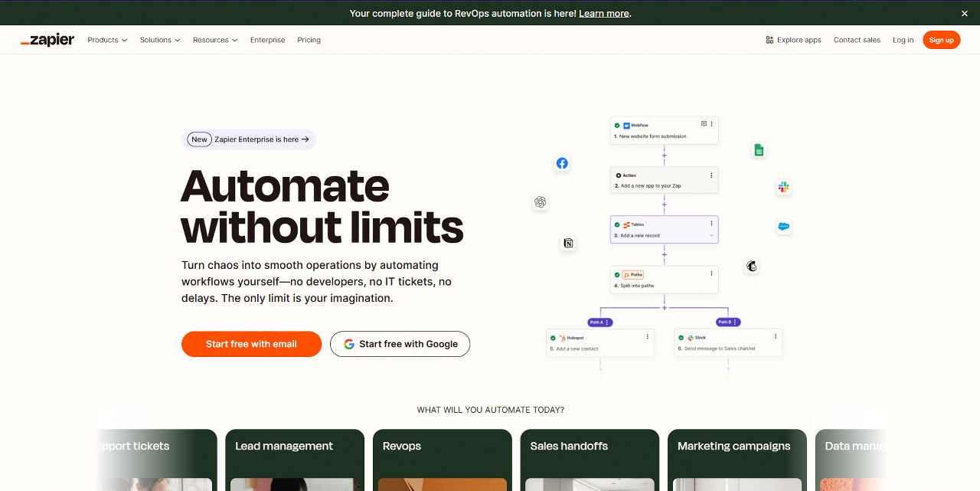Click the Google logo on Start free button
The image size is (980, 491).
(x=349, y=344)
